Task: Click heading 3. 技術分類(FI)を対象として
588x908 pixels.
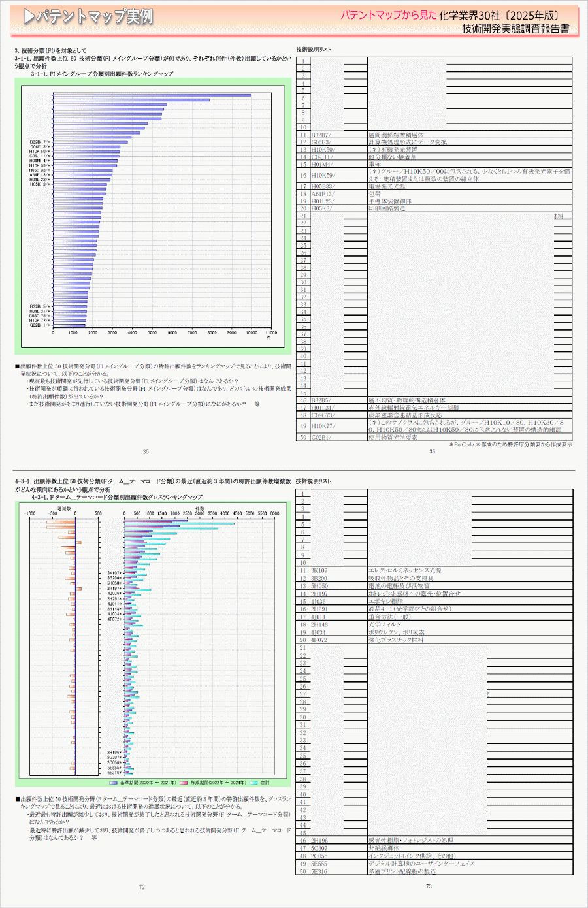Action: [x=50, y=50]
